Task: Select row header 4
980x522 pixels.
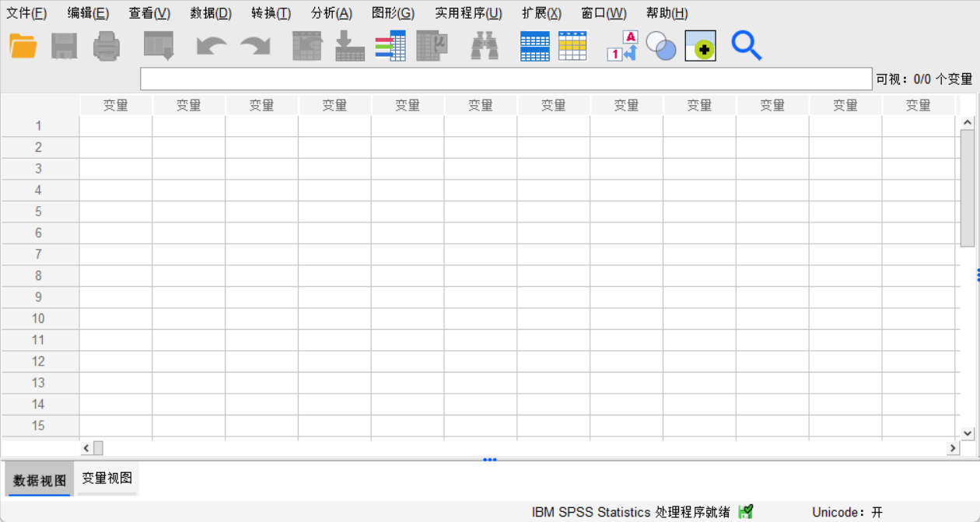Action: click(40, 191)
